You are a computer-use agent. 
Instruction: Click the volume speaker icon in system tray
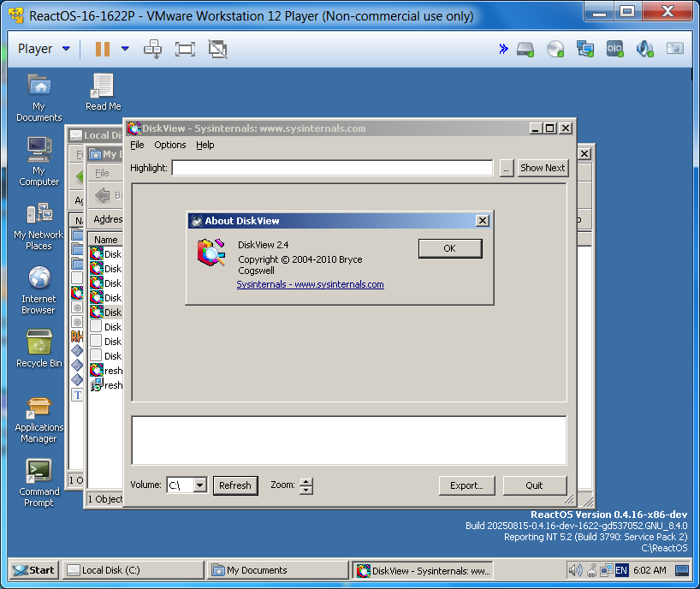click(575, 570)
